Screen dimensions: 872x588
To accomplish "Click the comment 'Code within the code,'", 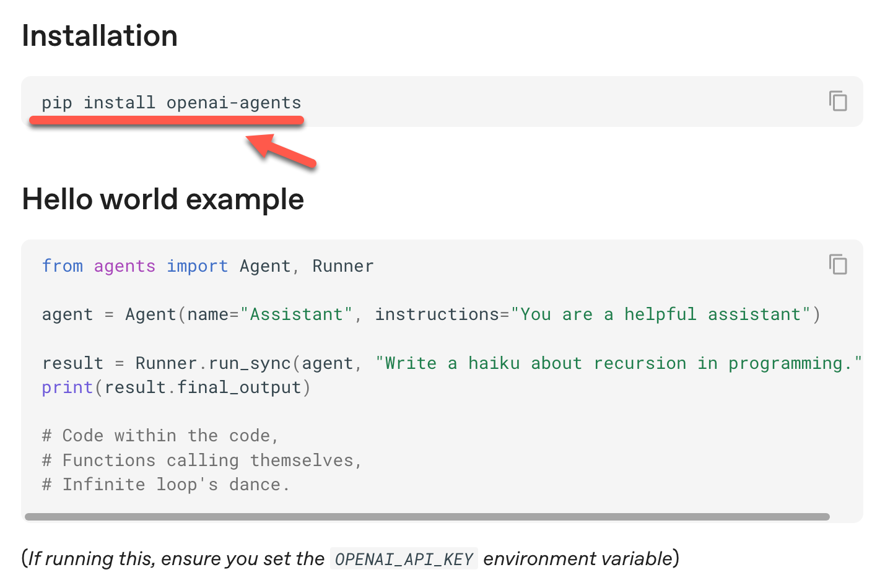I will point(160,436).
